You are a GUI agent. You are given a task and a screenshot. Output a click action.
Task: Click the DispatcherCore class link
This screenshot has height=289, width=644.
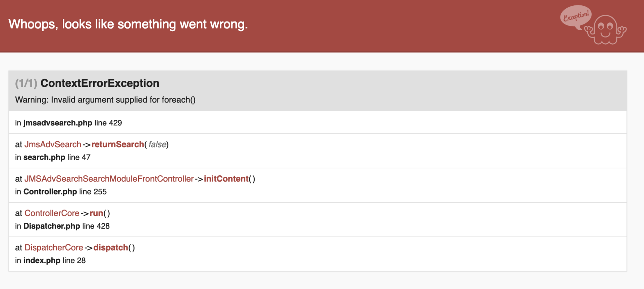tap(54, 248)
